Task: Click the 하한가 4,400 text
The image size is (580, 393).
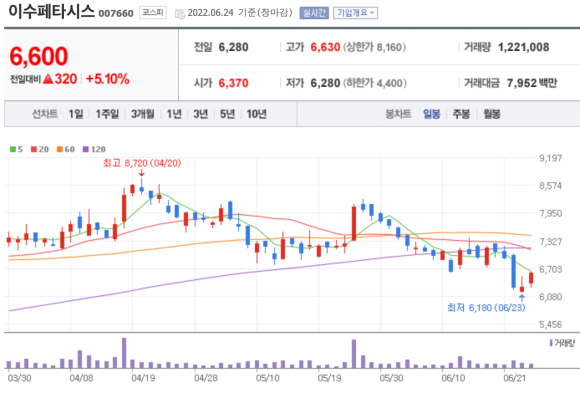Action: tap(375, 83)
